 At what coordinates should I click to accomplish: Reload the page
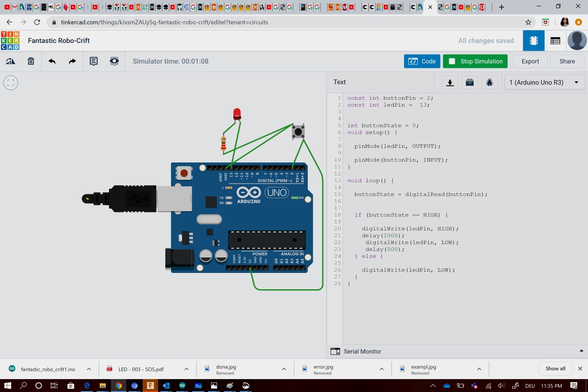tap(37, 22)
